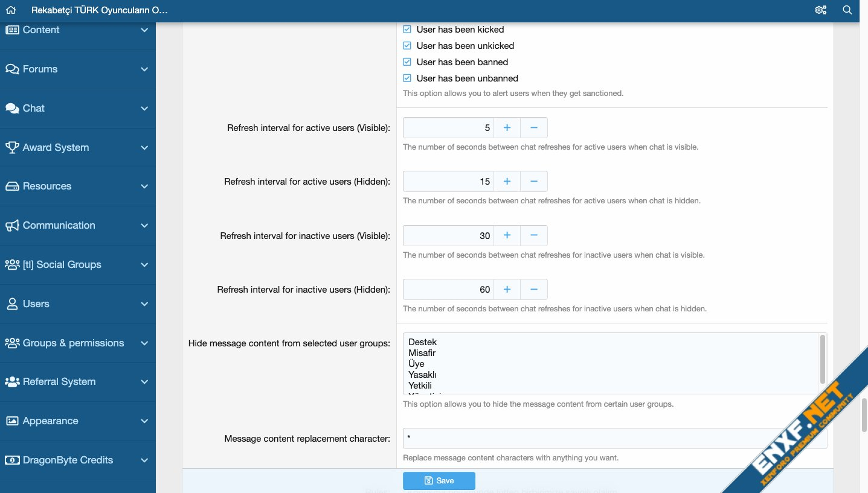This screenshot has height=493, width=868.
Task: Increase active users (Hidden) refresh interval
Action: pyautogui.click(x=507, y=182)
